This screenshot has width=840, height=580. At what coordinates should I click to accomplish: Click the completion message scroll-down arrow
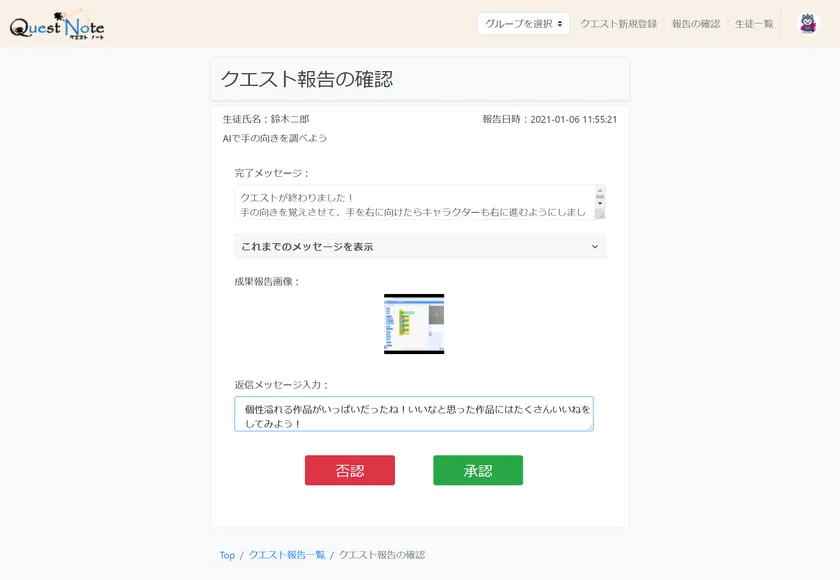[x=599, y=202]
